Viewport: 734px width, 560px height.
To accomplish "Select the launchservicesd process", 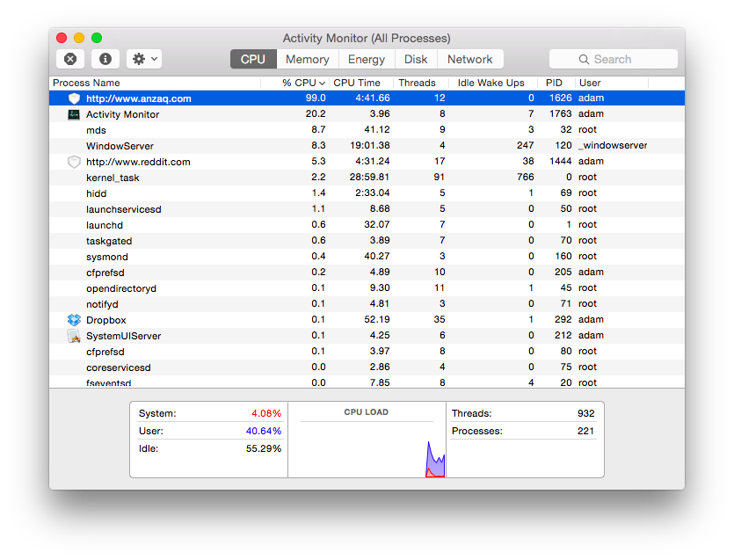I will 124,209.
